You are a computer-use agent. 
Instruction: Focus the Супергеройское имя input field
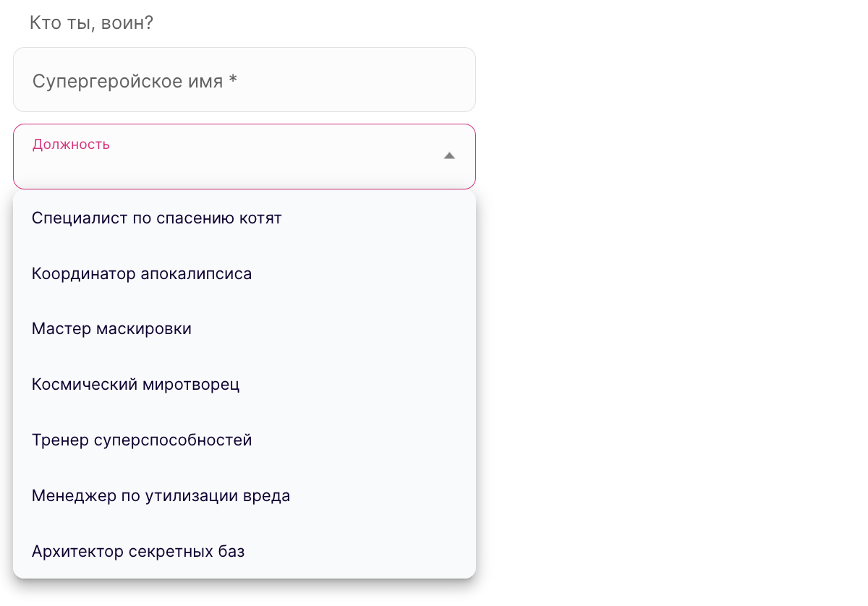point(244,80)
